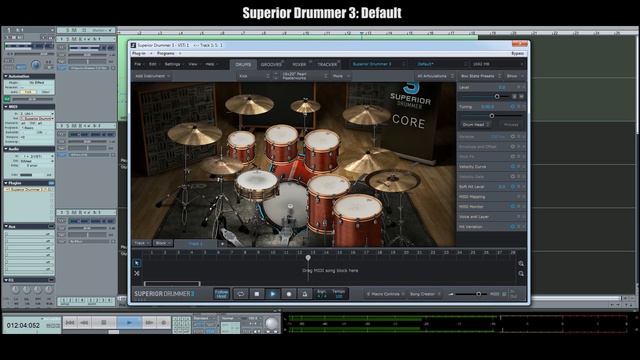This screenshot has height=360, width=640.
Task: Open the Superior Drummer 3 library selector
Action: [x=379, y=64]
